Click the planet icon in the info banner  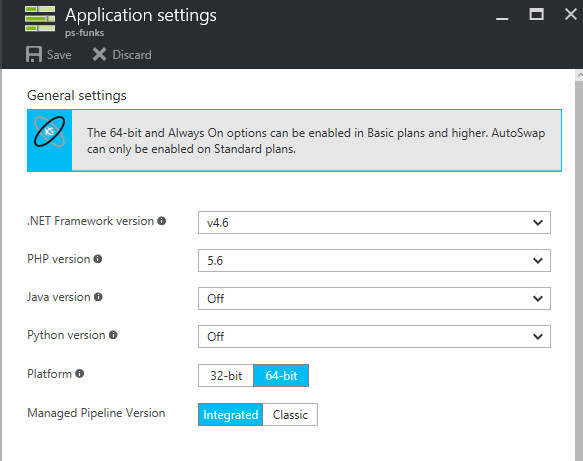pyautogui.click(x=49, y=132)
